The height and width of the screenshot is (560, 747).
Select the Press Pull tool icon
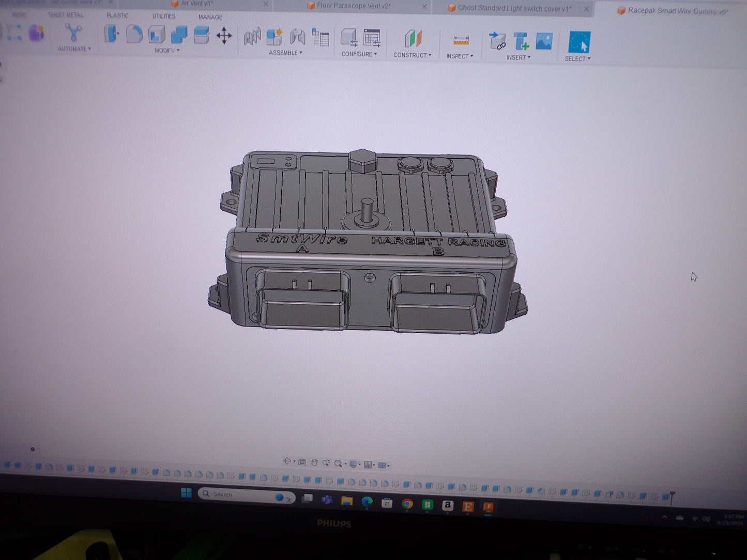tap(111, 35)
